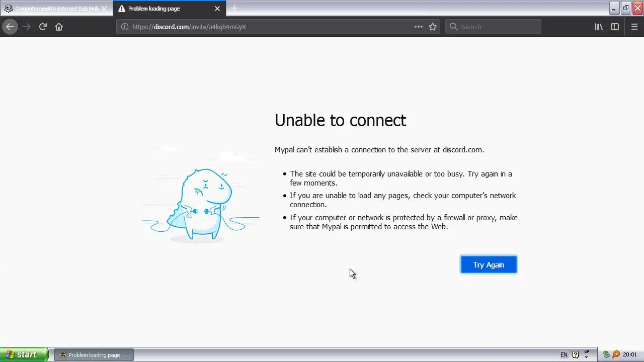Viewport: 644px width, 362px height.
Task: Close the Problem loading page tab
Action: click(x=217, y=9)
